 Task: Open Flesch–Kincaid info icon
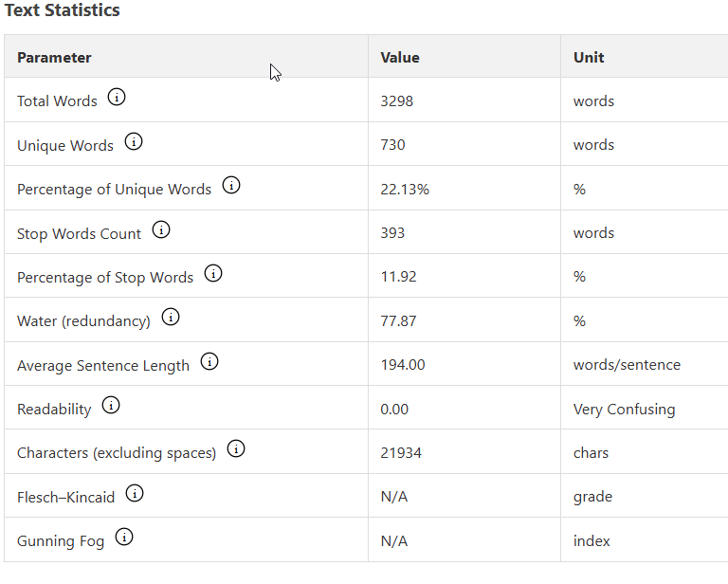click(135, 493)
